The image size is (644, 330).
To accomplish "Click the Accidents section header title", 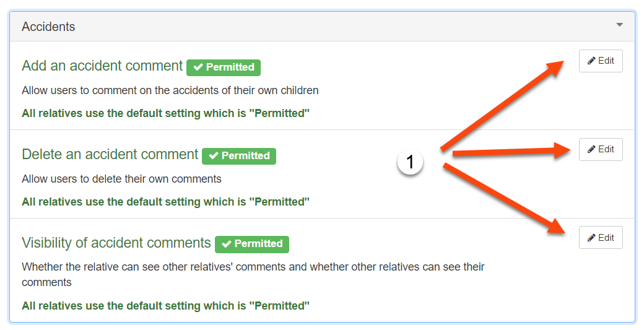I will click(x=48, y=27).
